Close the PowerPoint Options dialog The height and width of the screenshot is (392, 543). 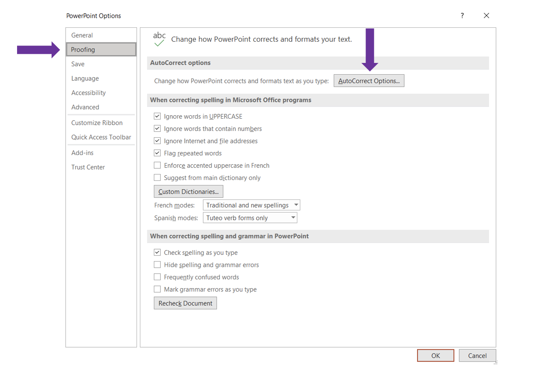point(487,16)
